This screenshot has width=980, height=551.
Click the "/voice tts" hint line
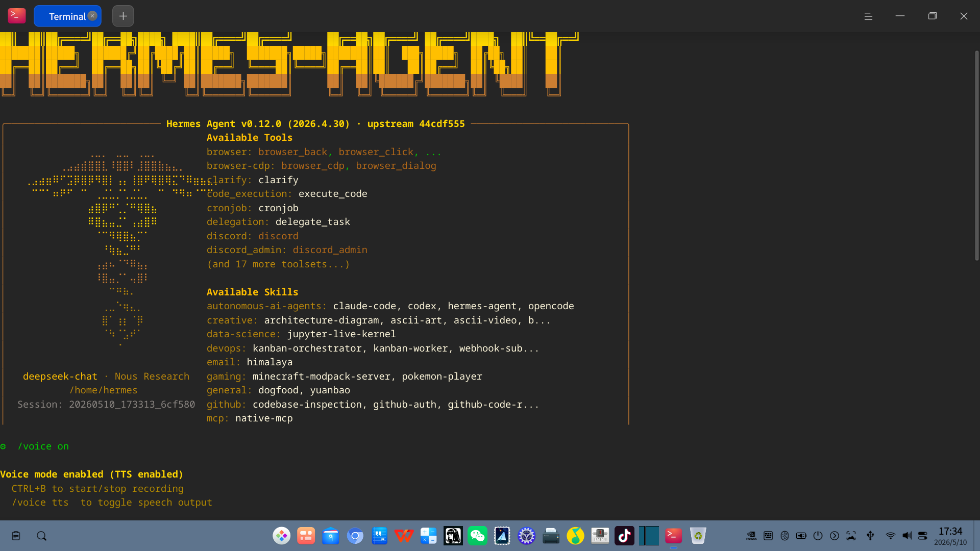112,503
